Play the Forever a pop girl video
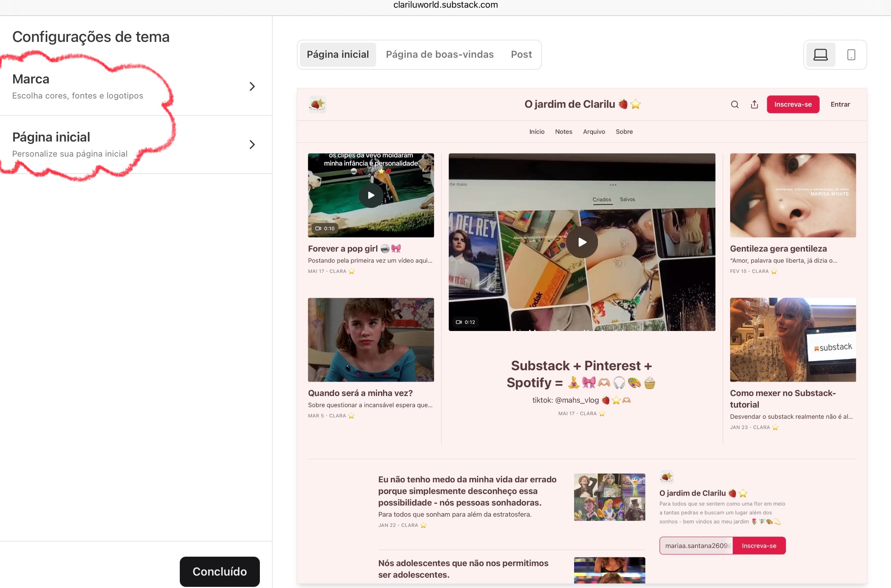891x588 pixels. coord(371,195)
